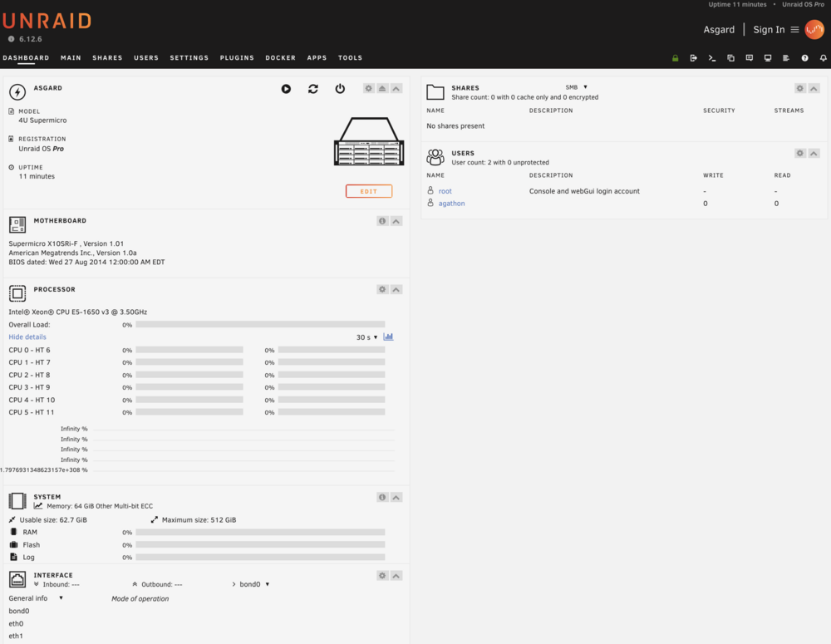This screenshot has width=831, height=644.
Task: Click the file manager copy icon
Action: coord(730,58)
